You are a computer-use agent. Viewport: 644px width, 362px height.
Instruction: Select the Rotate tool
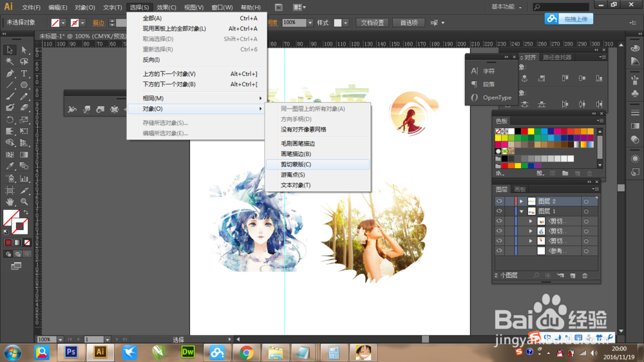click(10, 120)
